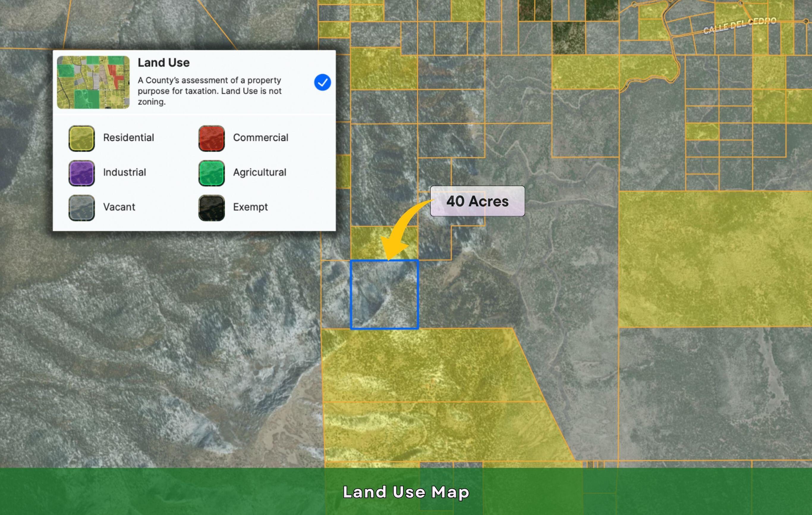Screen dimensions: 812x515
Task: Toggle the Land Use layer blue checkmark
Action: pos(322,82)
